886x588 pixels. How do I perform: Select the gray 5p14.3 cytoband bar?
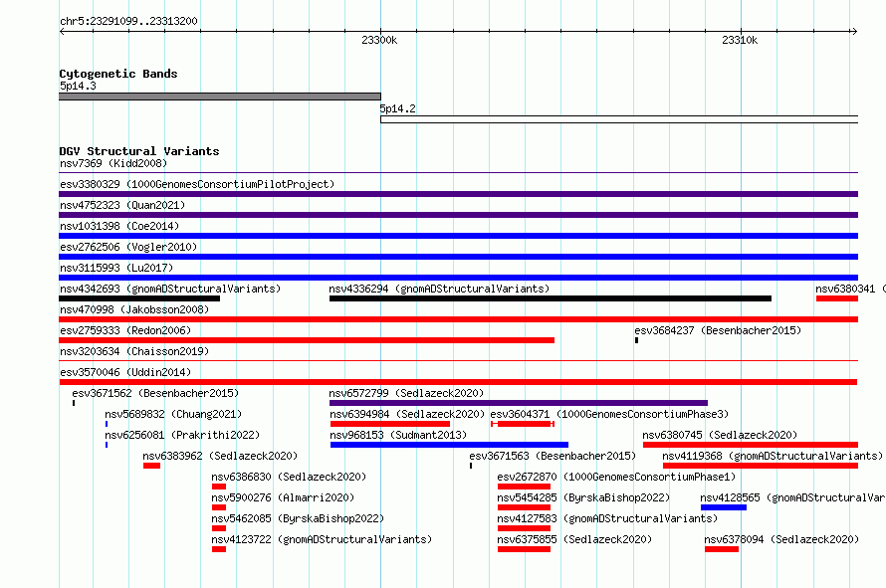click(220, 97)
